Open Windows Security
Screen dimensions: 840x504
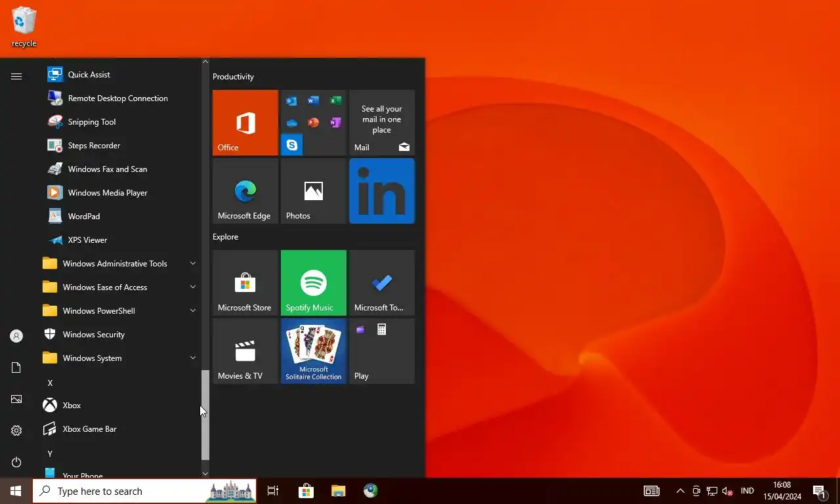(x=121, y=335)
